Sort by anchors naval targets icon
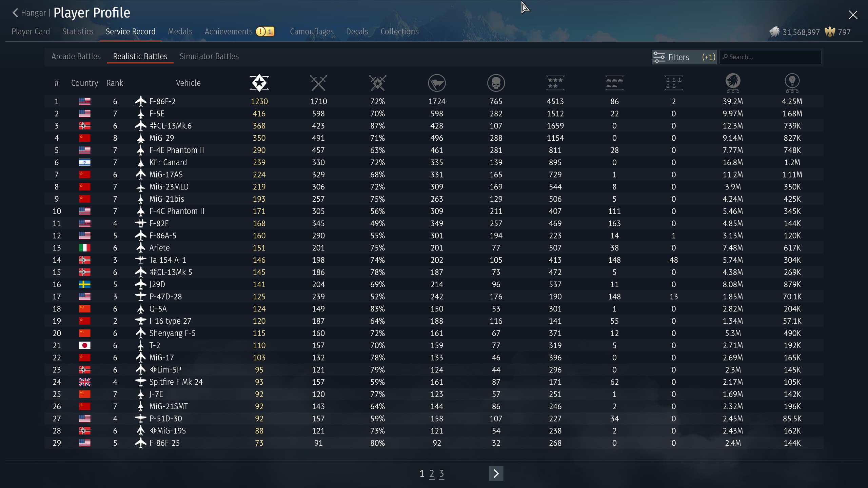Screen dimensions: 868x488 (673, 83)
